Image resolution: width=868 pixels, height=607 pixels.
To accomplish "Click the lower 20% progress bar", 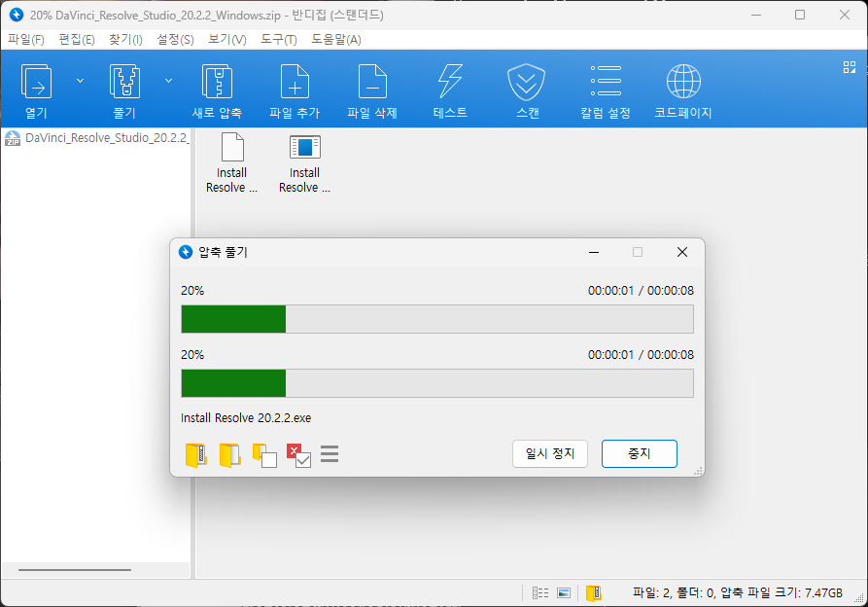I will point(437,383).
